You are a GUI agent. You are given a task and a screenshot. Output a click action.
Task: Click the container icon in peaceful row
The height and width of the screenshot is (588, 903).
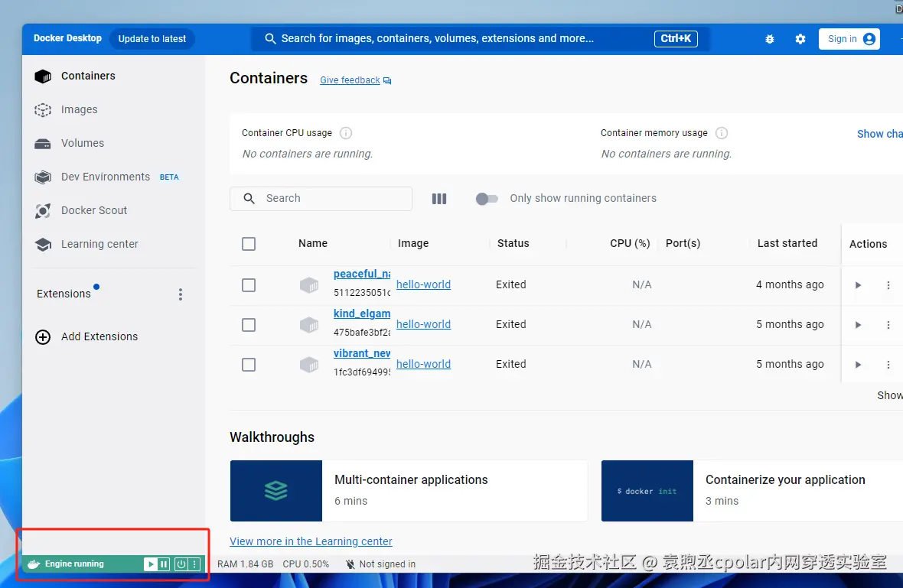point(309,285)
